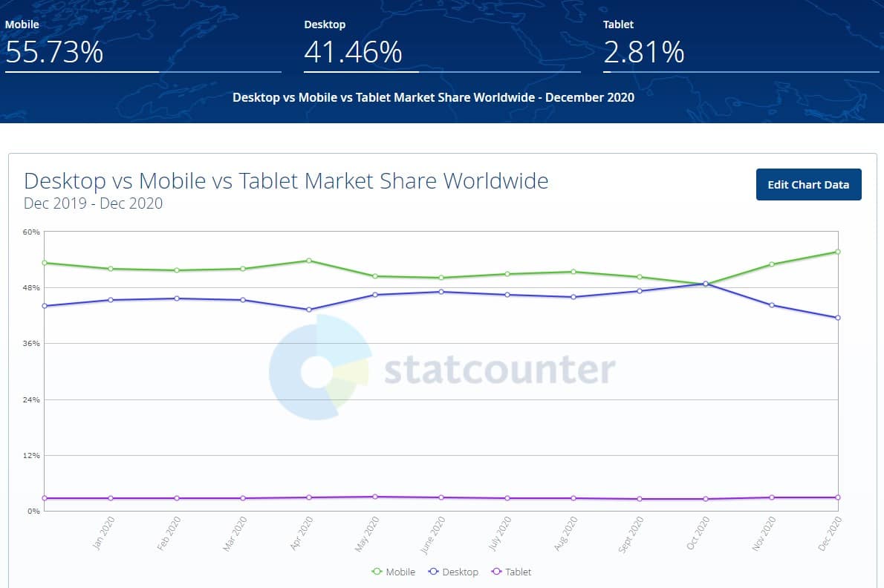This screenshot has height=588, width=884.
Task: Select the Apr 2020 Desktop data point
Action: click(x=308, y=309)
